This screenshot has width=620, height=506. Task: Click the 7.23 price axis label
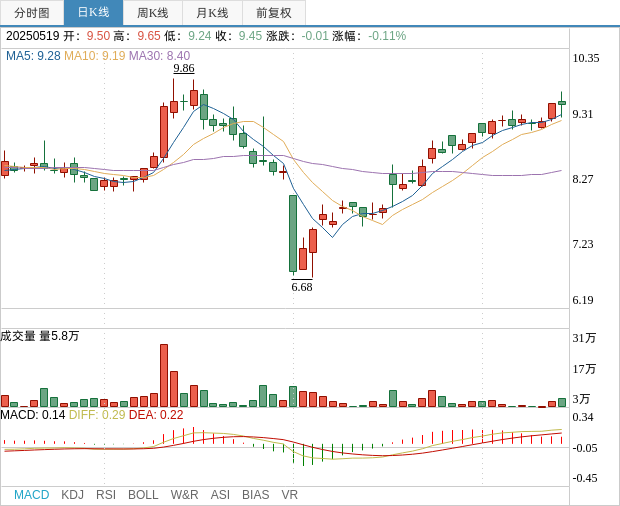click(583, 244)
